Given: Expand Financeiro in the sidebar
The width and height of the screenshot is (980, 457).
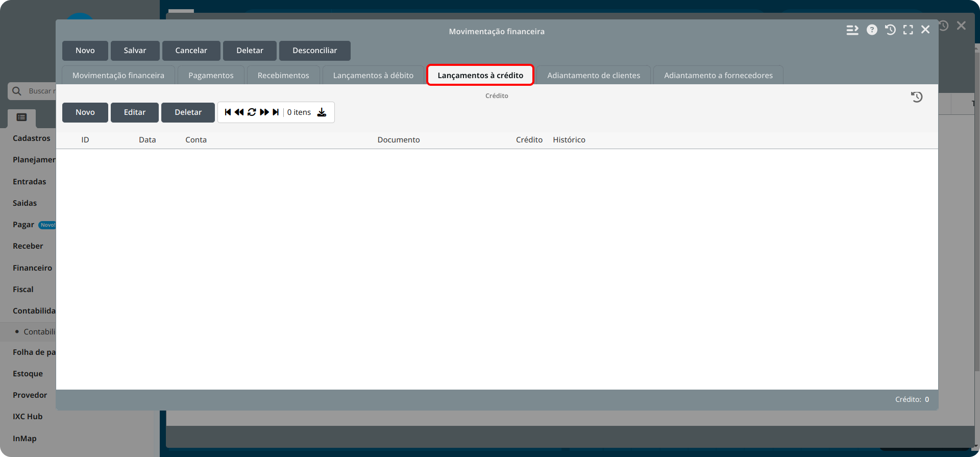Looking at the screenshot, I should click(32, 268).
